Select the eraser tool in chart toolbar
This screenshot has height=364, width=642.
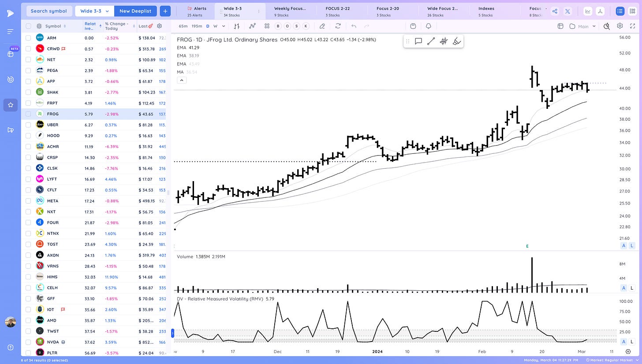322,26
